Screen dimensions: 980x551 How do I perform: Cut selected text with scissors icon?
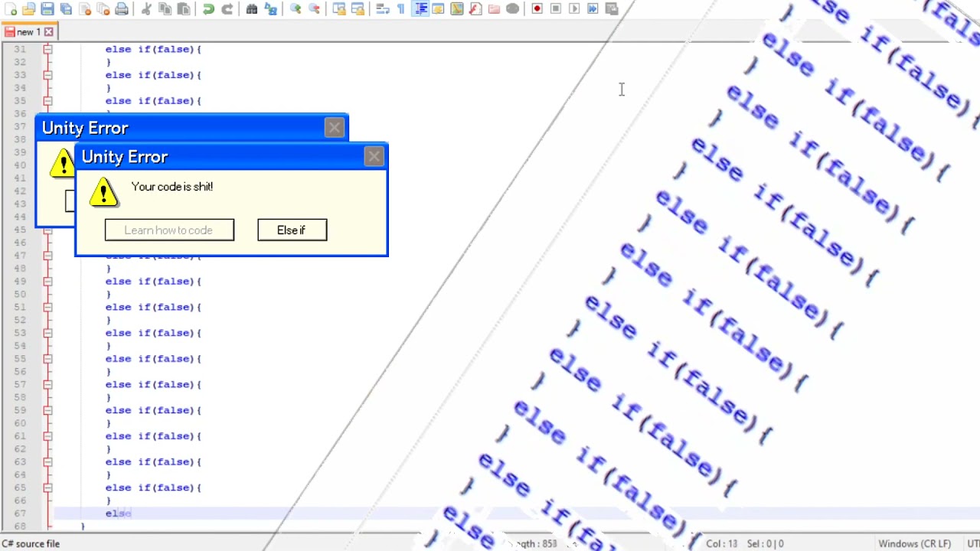coord(145,9)
